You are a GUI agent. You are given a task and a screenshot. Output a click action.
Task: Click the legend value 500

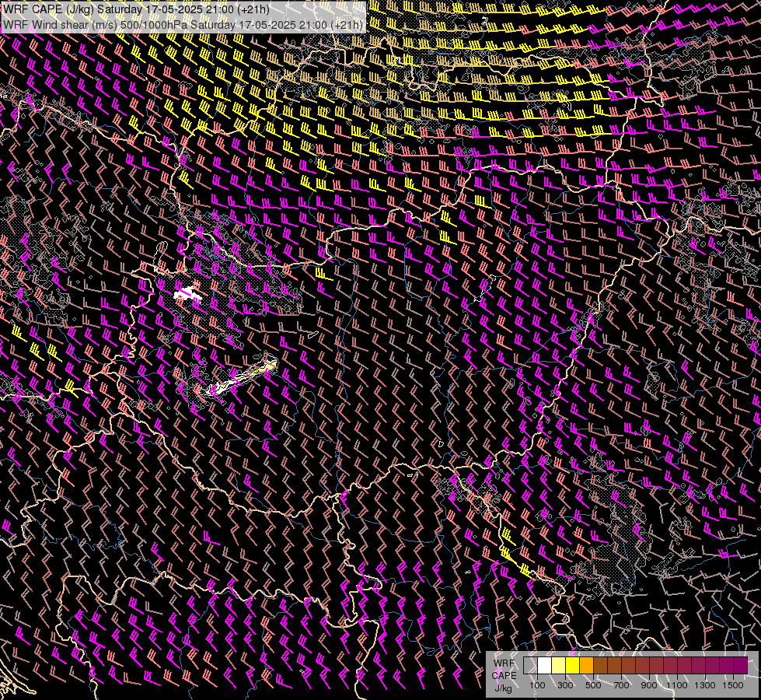tap(593, 685)
